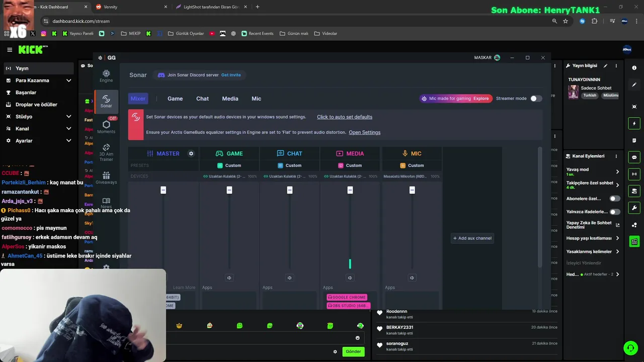Adjust the Master volume slider handle
The image size is (644, 362).
click(163, 190)
